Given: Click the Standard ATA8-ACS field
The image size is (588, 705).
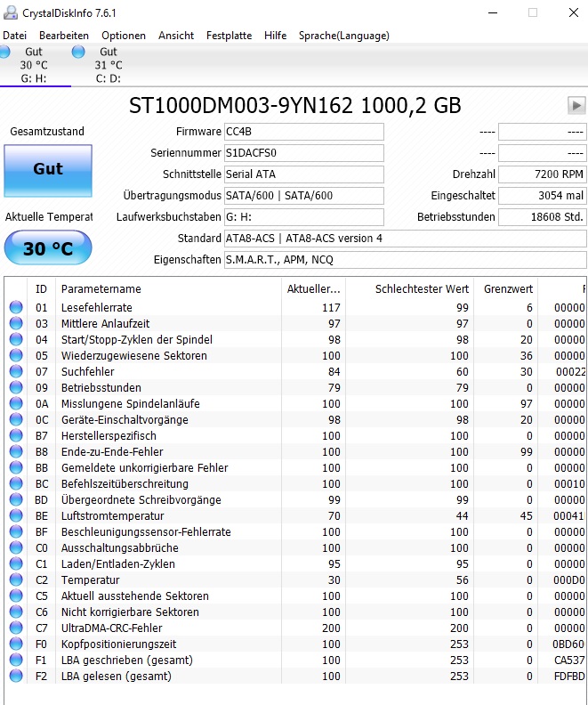Looking at the screenshot, I should coord(405,239).
